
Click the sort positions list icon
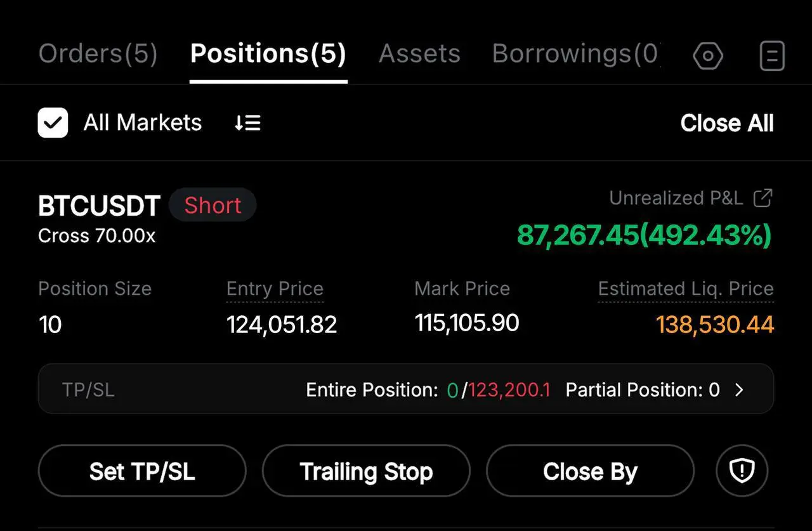247,123
